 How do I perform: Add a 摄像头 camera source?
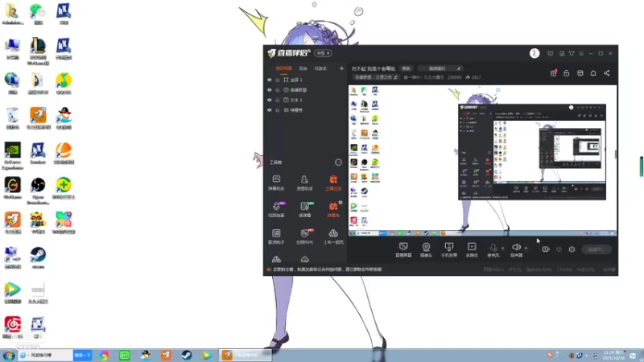pyautogui.click(x=427, y=249)
